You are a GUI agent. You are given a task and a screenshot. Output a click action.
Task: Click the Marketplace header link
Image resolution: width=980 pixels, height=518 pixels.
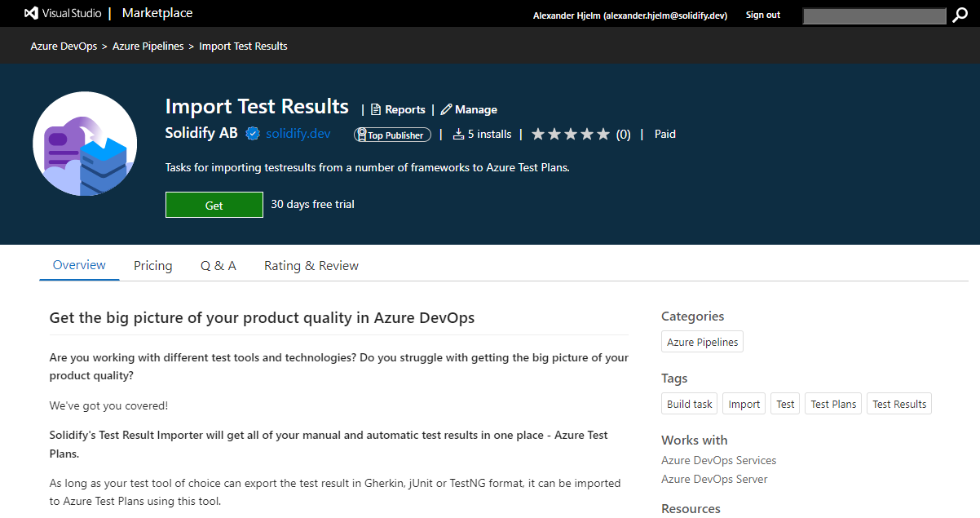coord(157,13)
